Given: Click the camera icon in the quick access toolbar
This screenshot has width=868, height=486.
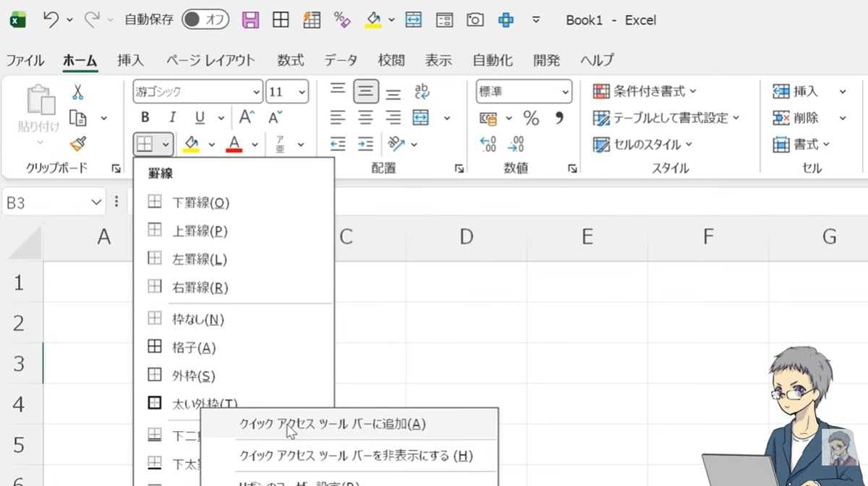Looking at the screenshot, I should [x=475, y=20].
